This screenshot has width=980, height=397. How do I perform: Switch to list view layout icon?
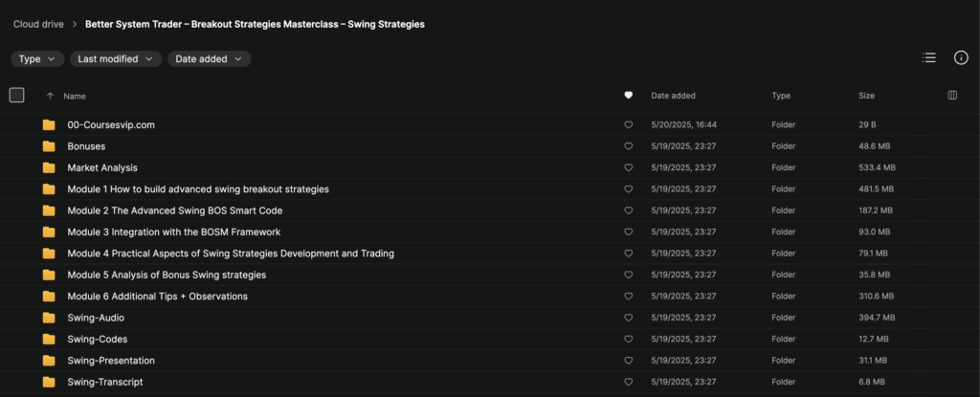tap(928, 58)
